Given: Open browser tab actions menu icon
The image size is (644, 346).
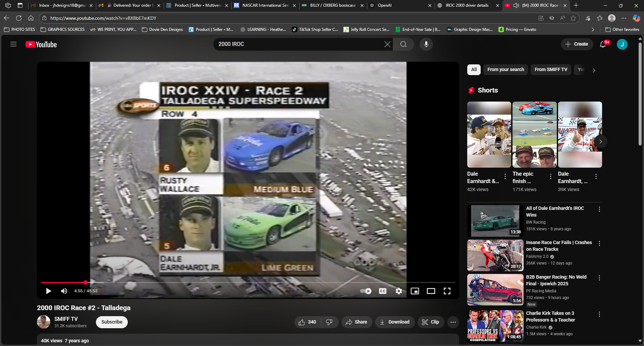Looking at the screenshot, I should (20, 5).
